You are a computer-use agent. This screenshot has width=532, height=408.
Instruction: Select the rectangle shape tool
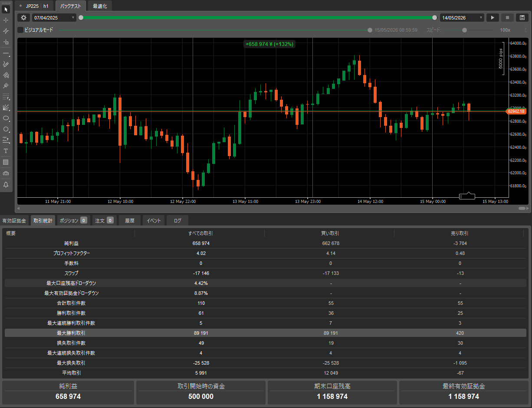pos(6,162)
